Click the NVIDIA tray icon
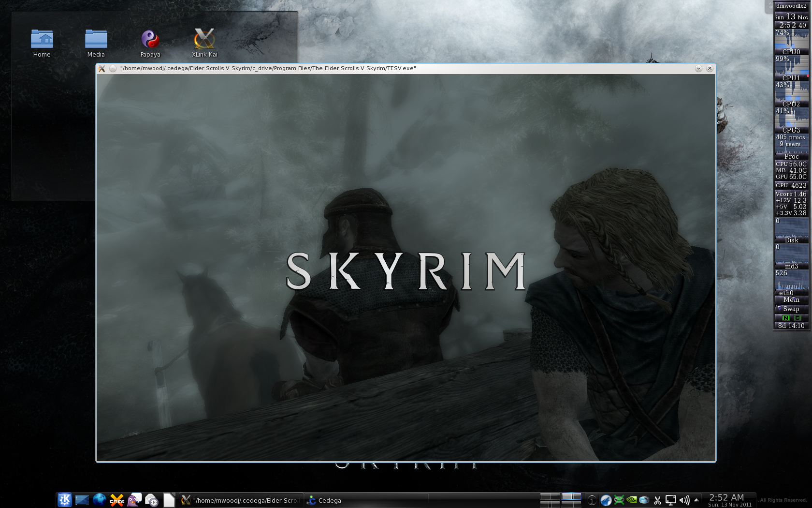812x508 pixels. point(632,500)
